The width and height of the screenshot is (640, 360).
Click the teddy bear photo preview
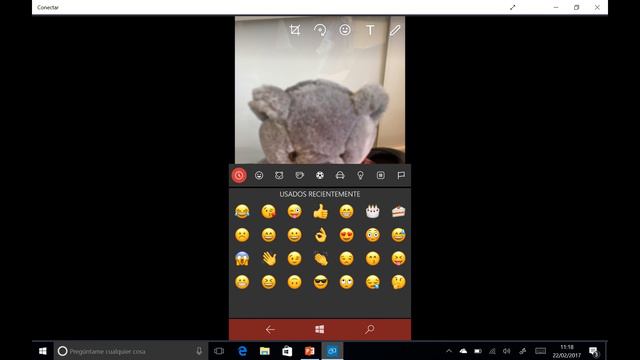[x=320, y=90]
